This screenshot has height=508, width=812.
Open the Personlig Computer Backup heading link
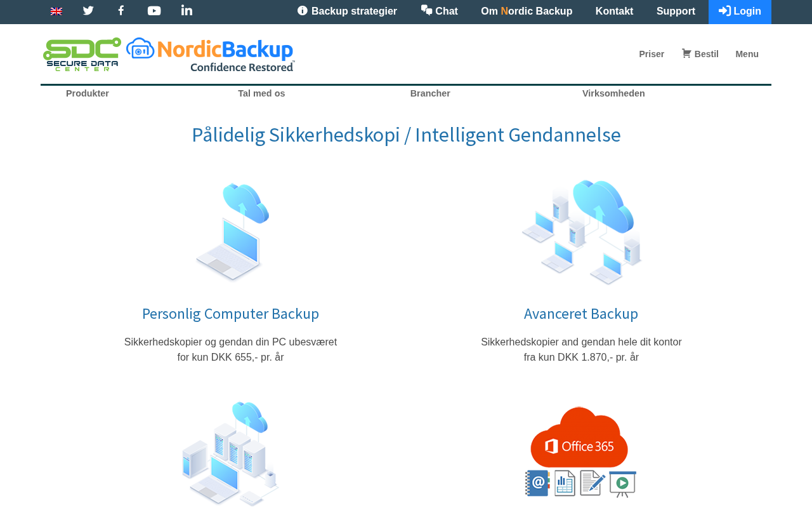(230, 314)
